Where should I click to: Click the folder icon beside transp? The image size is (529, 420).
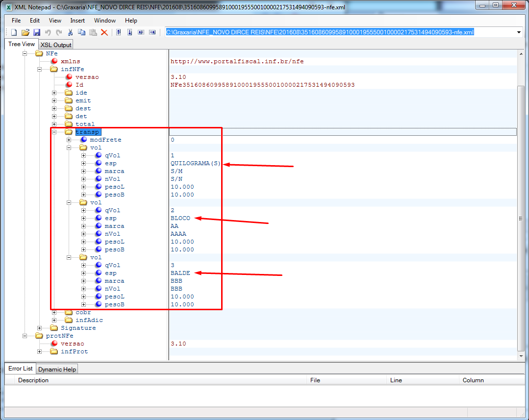[x=69, y=131]
